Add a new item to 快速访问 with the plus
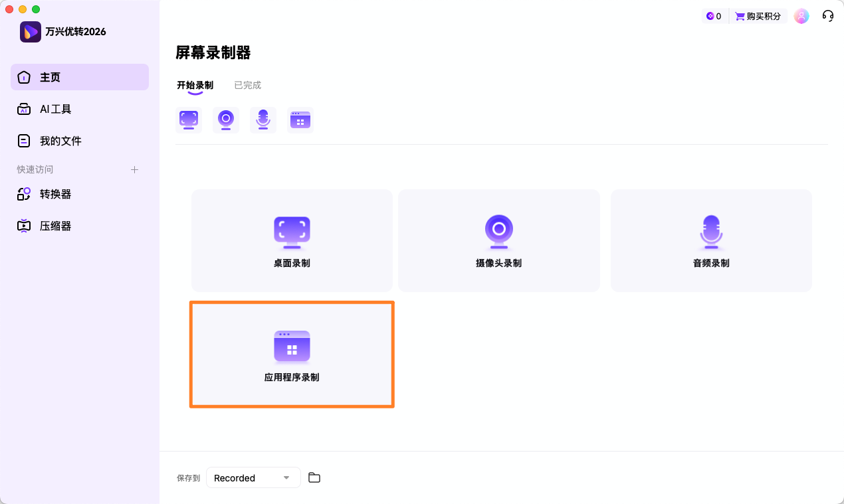Viewport: 844px width, 504px height. pos(134,169)
